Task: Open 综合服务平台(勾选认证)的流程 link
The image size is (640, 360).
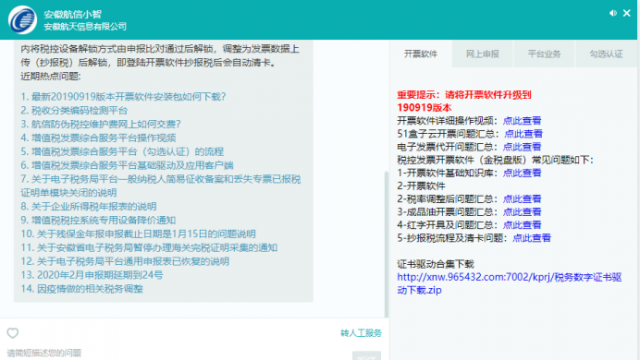Action: 122,152
